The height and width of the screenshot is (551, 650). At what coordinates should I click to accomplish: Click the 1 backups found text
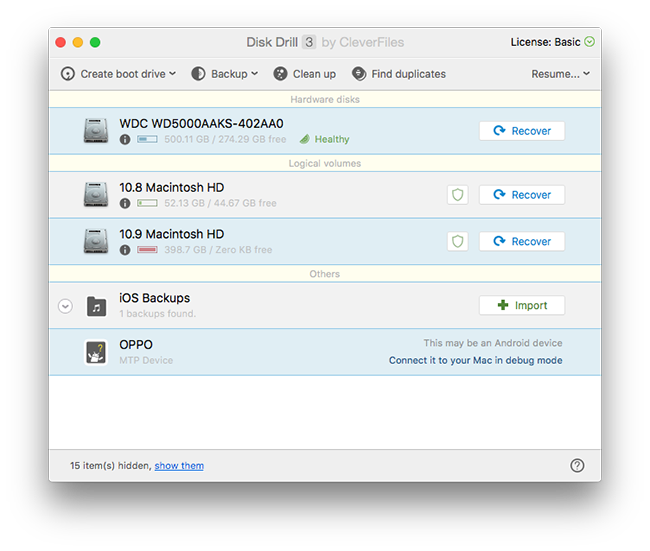tap(158, 314)
